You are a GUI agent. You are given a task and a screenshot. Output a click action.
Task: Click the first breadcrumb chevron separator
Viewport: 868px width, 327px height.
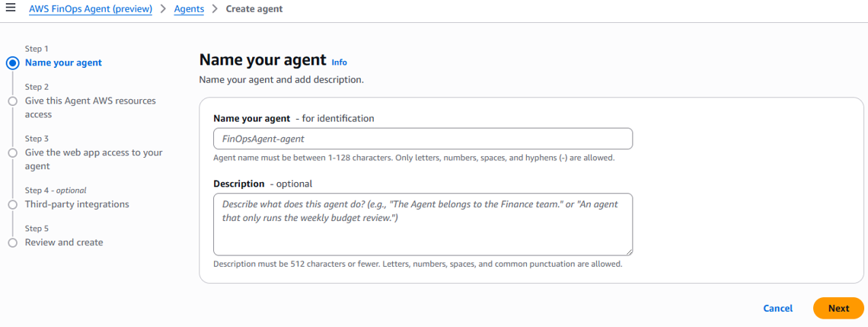(x=163, y=9)
